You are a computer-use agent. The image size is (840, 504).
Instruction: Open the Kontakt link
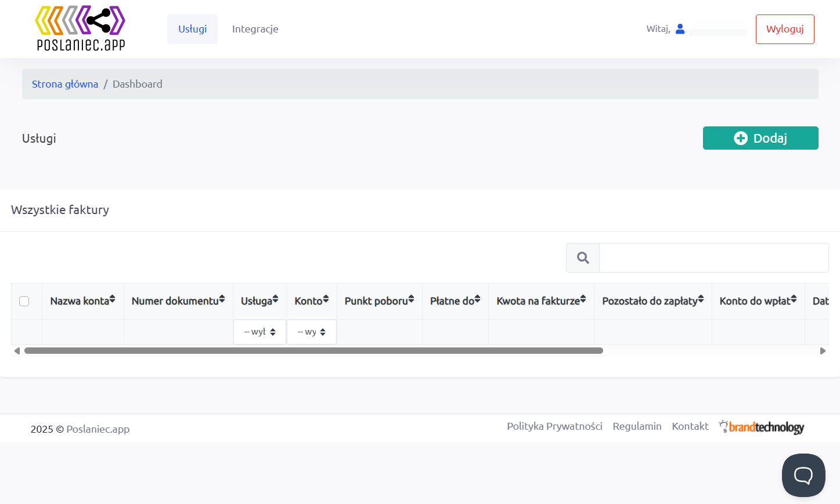coord(690,426)
